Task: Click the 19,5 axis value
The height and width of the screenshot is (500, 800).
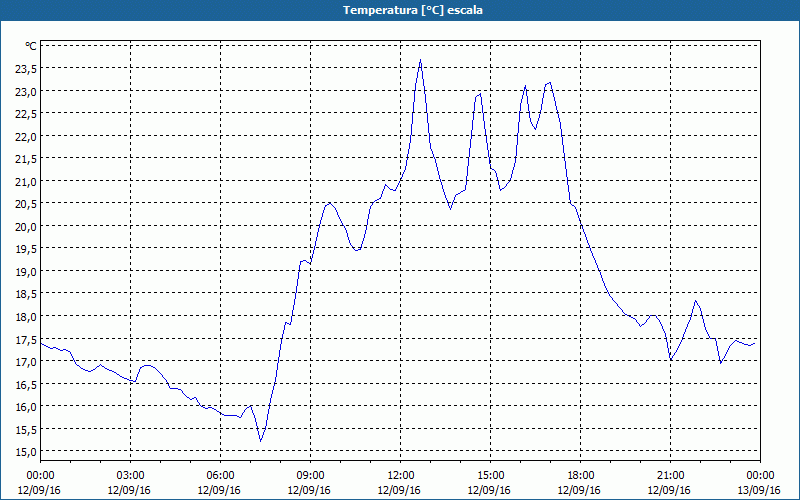Action: pos(26,248)
